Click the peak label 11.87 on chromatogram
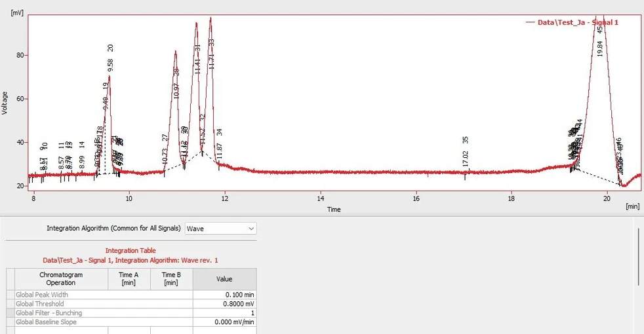Image resolution: width=644 pixels, height=334 pixels. (219, 151)
